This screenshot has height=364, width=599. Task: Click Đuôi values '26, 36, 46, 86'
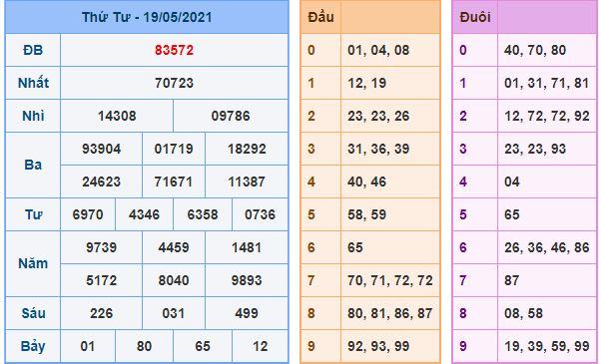tap(547, 247)
